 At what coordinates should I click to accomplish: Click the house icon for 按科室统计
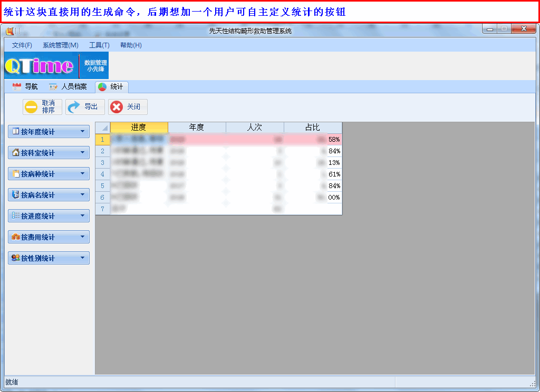click(x=15, y=153)
